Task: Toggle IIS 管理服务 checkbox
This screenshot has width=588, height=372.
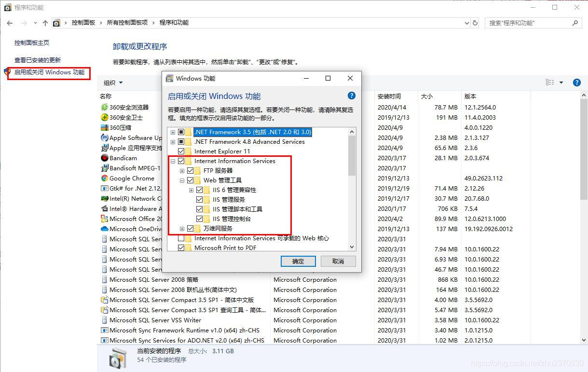Action: point(200,199)
